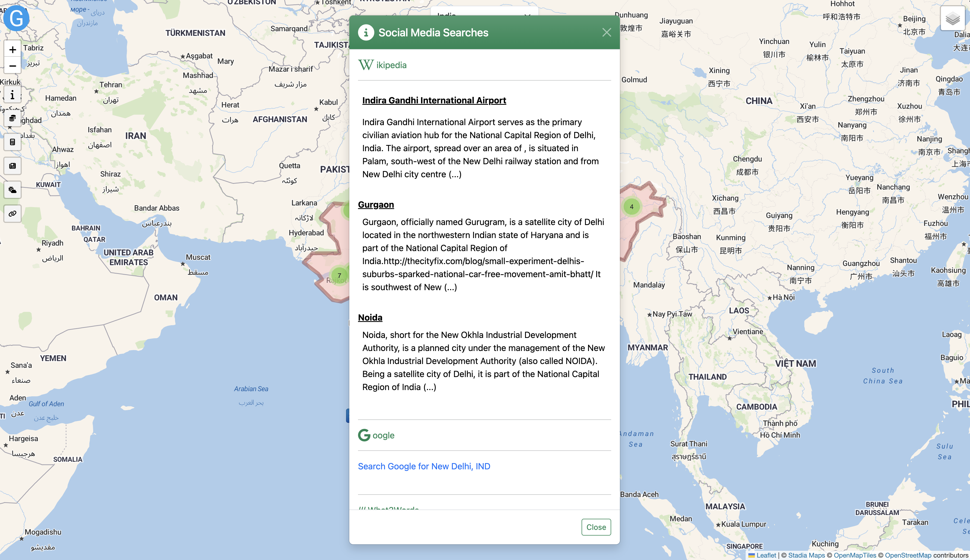Open the map layers control
Screen dimensions: 970x560
[x=952, y=18]
